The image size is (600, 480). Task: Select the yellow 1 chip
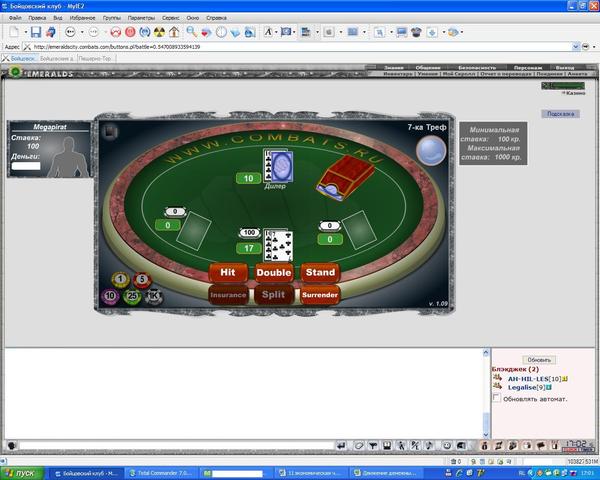[121, 279]
